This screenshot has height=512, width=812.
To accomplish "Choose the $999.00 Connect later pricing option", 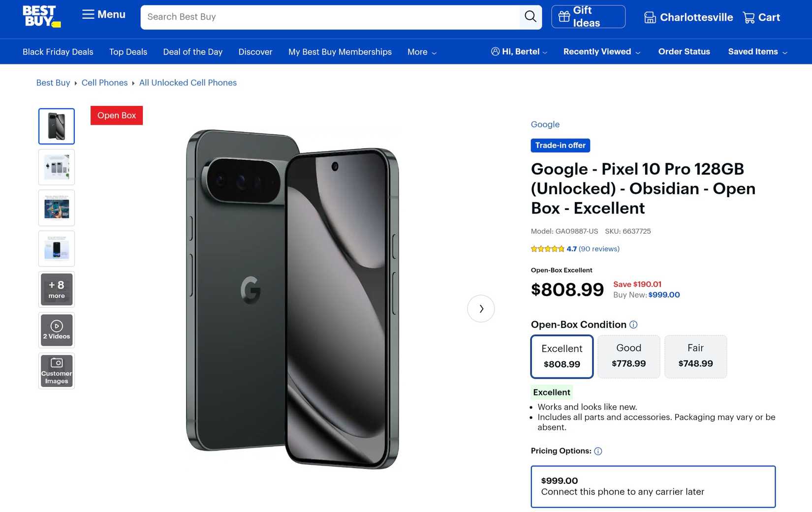I will [x=653, y=486].
